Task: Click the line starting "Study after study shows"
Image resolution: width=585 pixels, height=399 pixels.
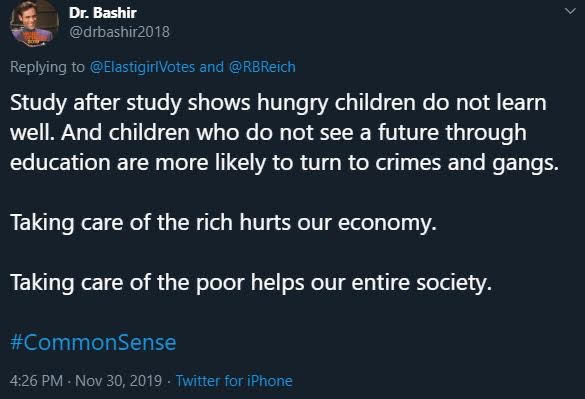Action: tap(278, 103)
